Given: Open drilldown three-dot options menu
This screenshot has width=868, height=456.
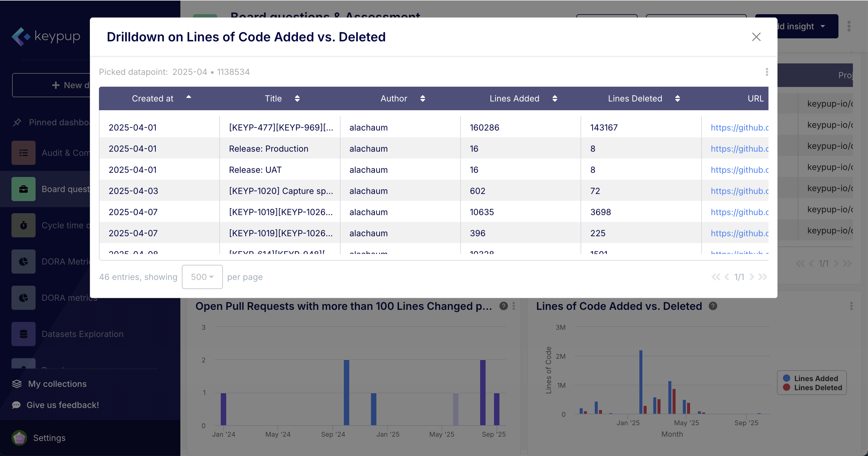Looking at the screenshot, I should 767,72.
